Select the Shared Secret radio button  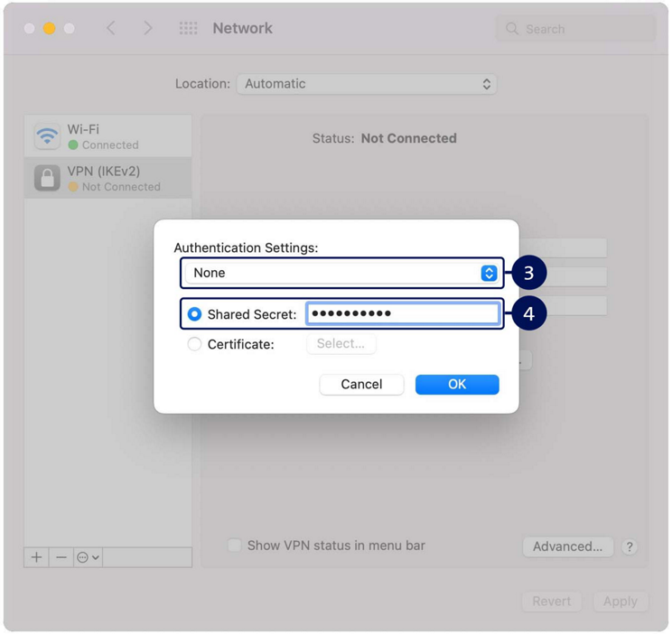194,314
